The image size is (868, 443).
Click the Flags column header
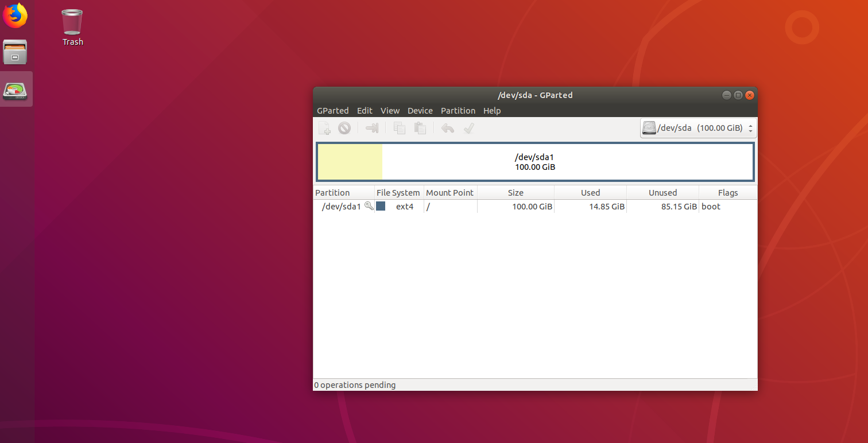coord(728,193)
